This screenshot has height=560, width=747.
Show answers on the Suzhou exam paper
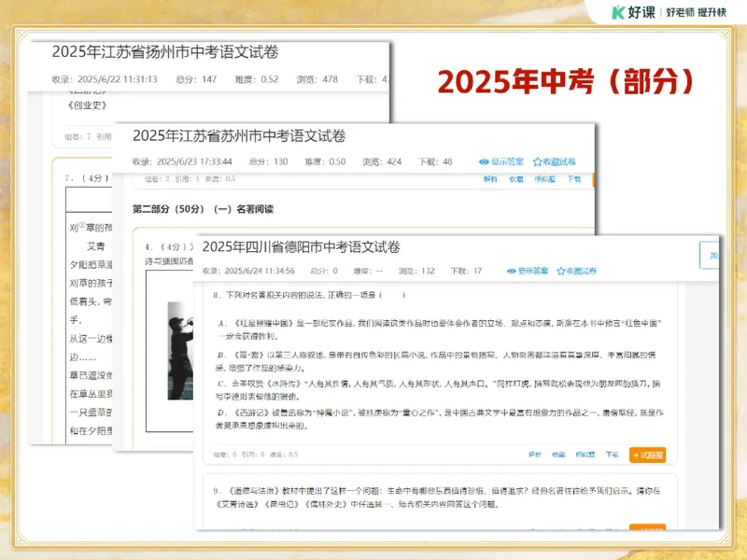click(x=500, y=161)
